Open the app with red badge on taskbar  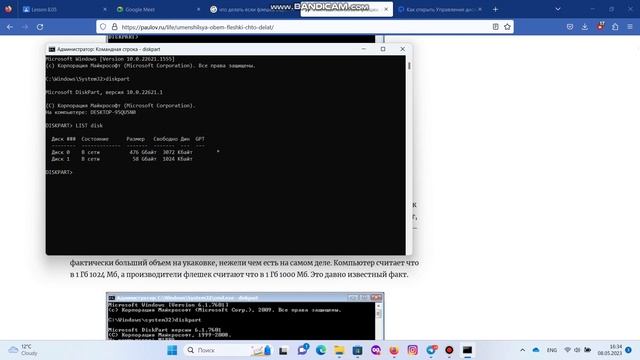pyautogui.click(x=431, y=350)
